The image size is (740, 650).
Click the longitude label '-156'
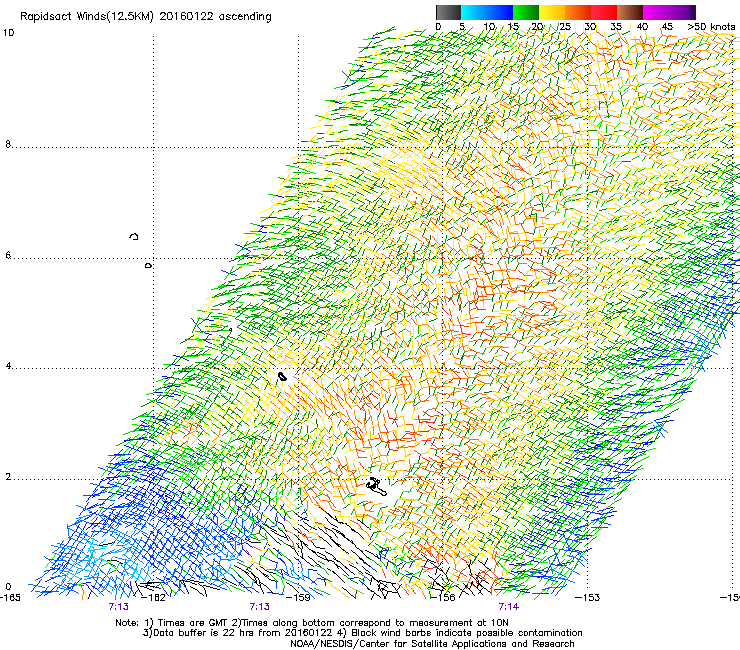pos(444,597)
